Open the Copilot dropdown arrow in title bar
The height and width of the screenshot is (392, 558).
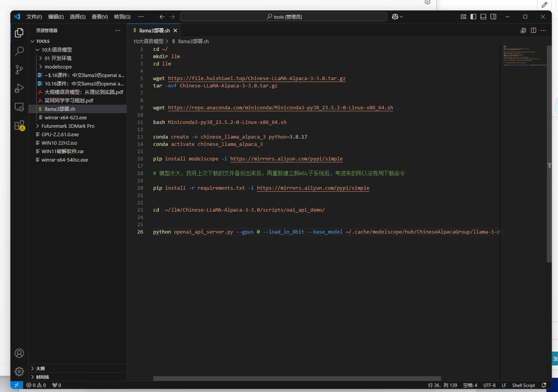point(401,17)
